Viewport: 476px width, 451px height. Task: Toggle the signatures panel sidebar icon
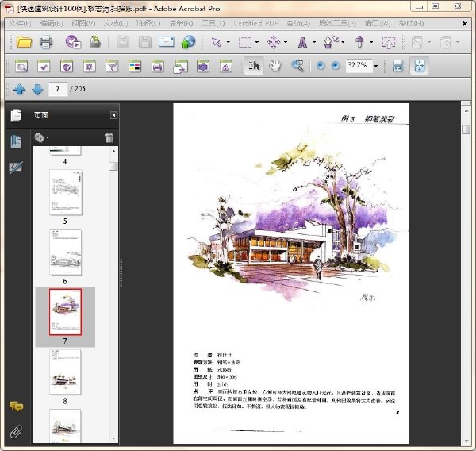pos(16,168)
